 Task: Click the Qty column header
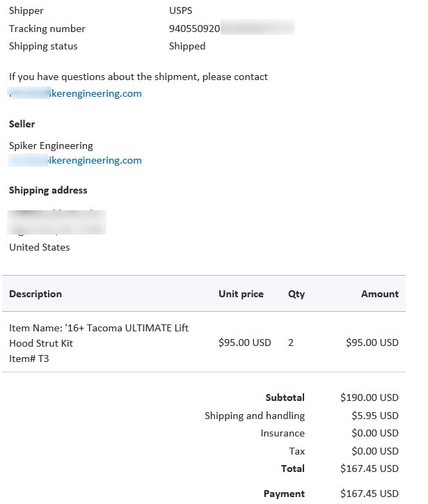296,294
